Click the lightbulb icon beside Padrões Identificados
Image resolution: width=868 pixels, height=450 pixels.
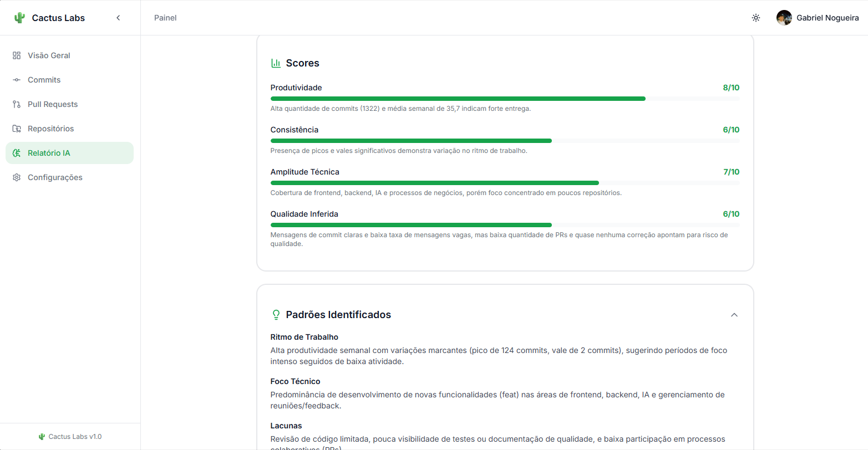coord(276,315)
